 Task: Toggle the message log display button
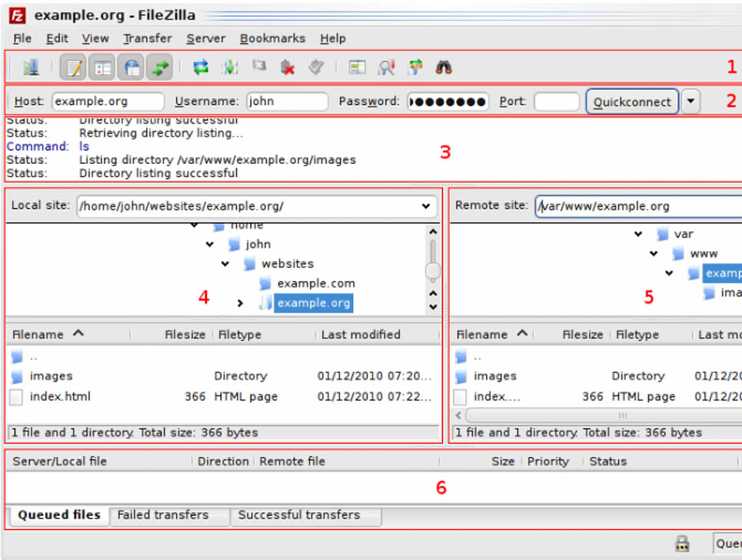tap(74, 68)
